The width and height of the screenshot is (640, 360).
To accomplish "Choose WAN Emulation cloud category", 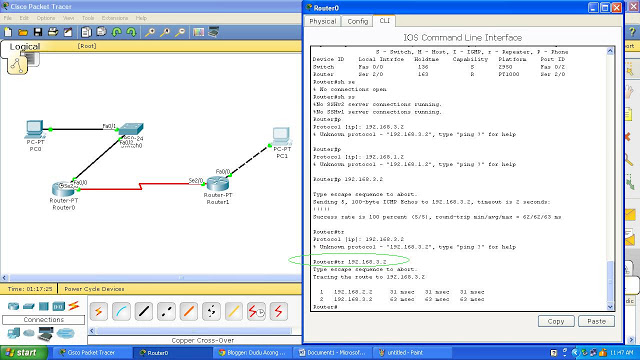I will click(29, 333).
